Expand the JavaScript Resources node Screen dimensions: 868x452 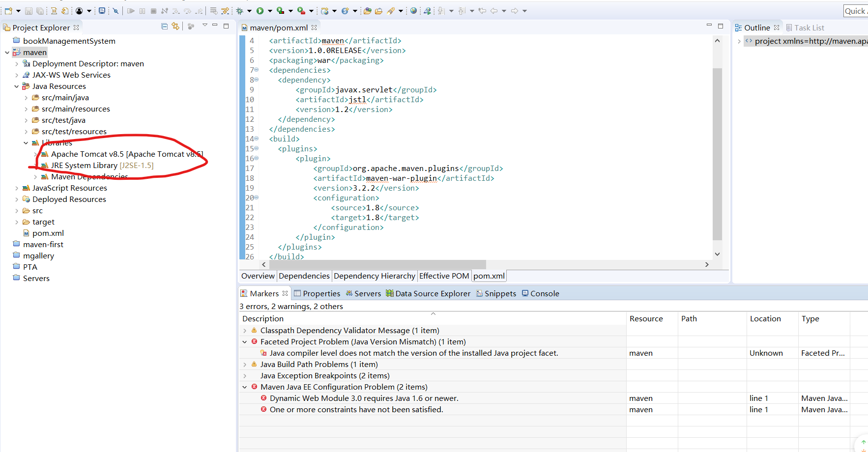17,188
